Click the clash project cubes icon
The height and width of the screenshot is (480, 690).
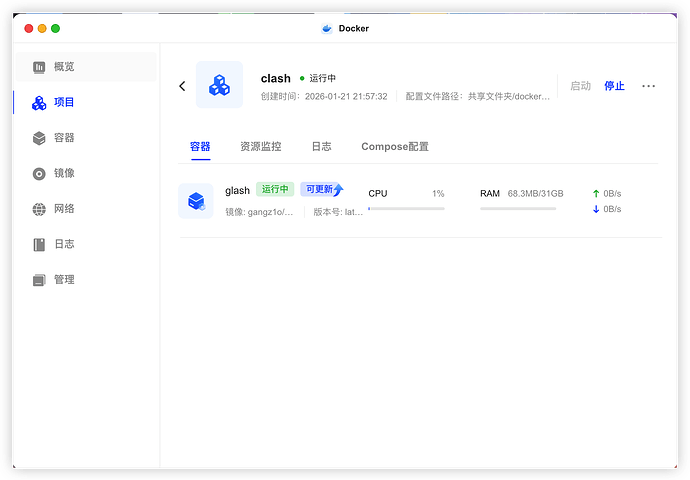pyautogui.click(x=219, y=85)
